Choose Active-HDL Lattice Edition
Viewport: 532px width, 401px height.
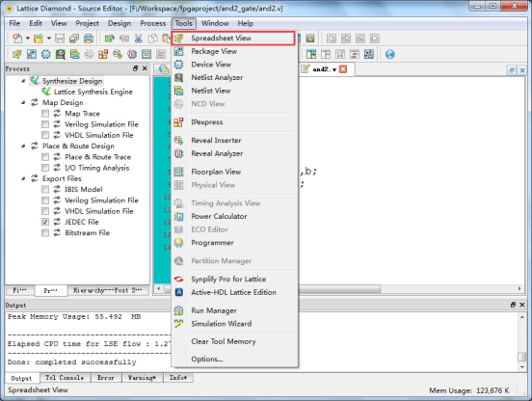pyautogui.click(x=234, y=292)
